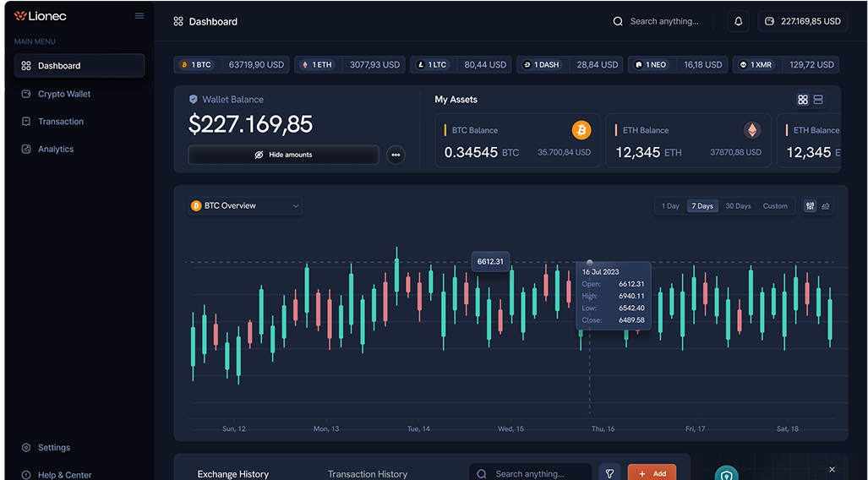Select 30 Days chart range

(x=738, y=206)
